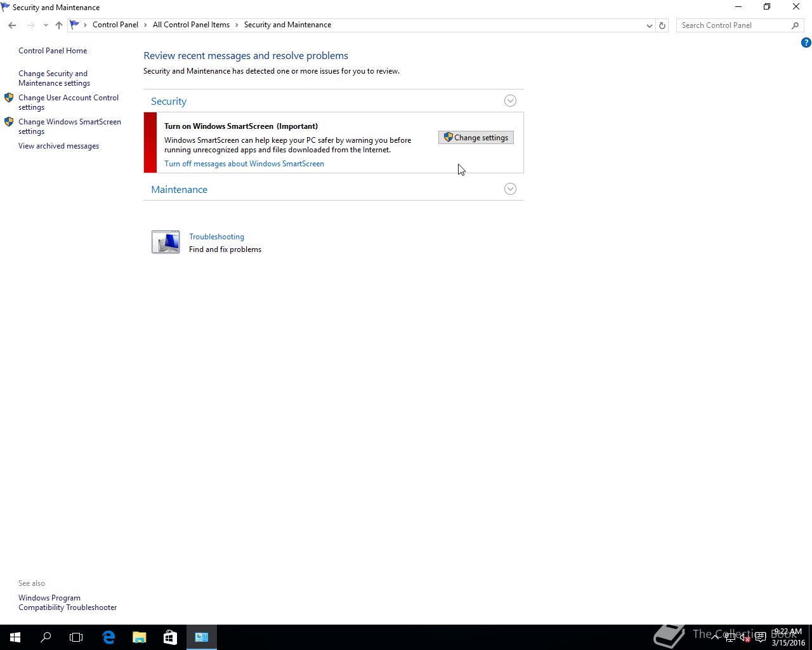
Task: Open the Troubleshooting link
Action: click(x=216, y=237)
